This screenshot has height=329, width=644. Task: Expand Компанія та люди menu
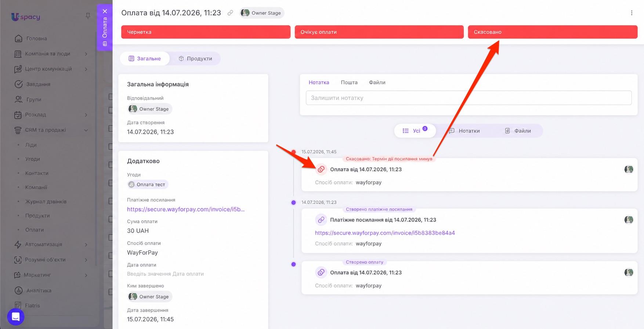pyautogui.click(x=51, y=54)
